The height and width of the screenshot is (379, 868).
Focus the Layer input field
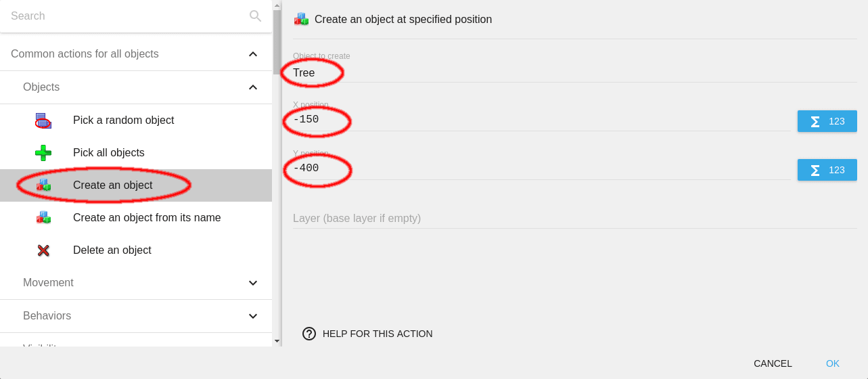point(541,219)
